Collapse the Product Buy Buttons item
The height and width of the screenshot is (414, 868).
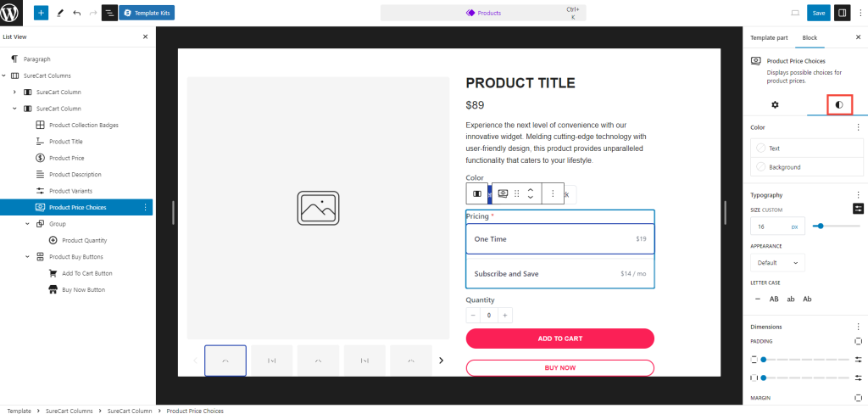pyautogui.click(x=28, y=257)
